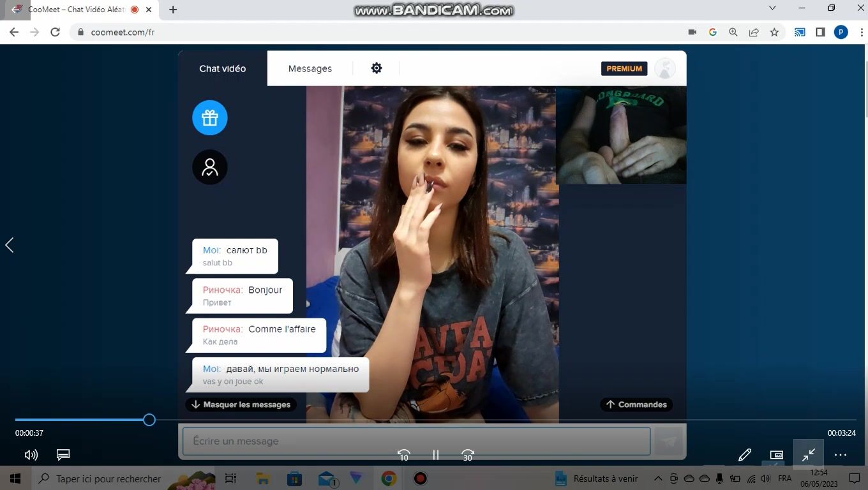Click the blue gift icon
Viewport: 868px width, 490px height.
[x=210, y=118]
